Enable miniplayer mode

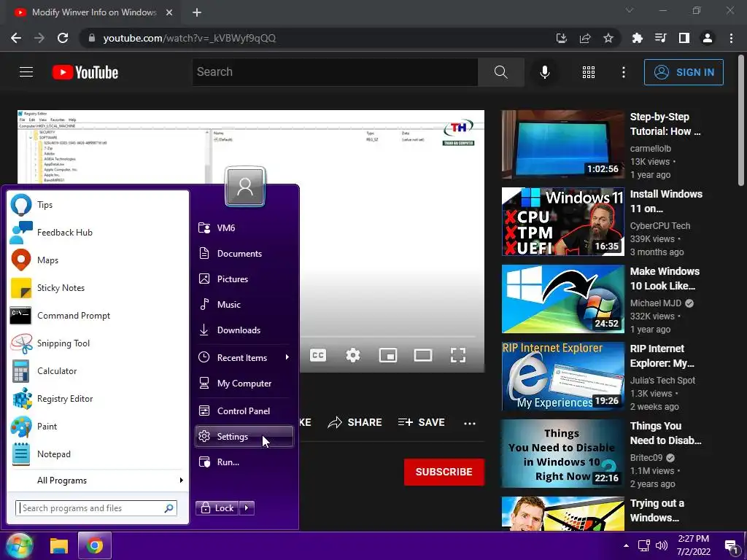388,355
